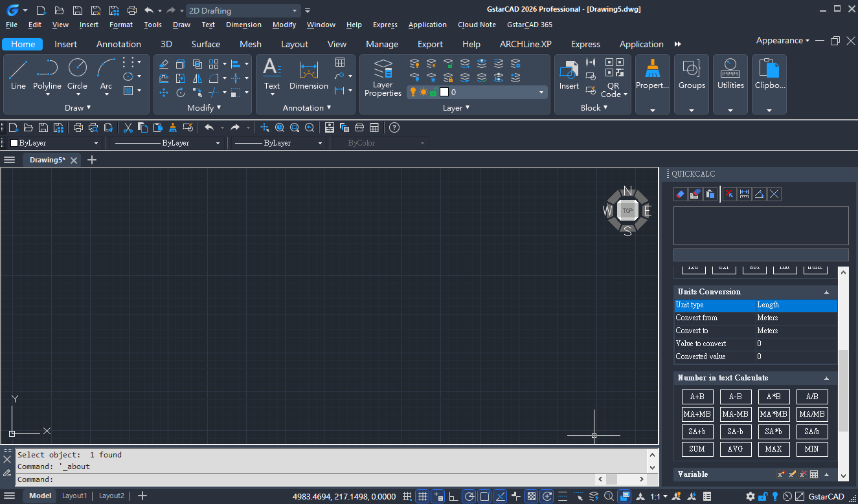Clear the QuickCalc input with eraser icon

(680, 193)
